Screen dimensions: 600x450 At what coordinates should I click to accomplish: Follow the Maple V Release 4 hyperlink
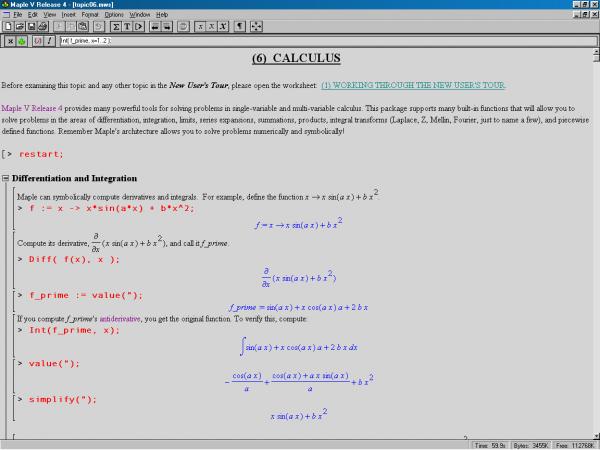(32, 108)
